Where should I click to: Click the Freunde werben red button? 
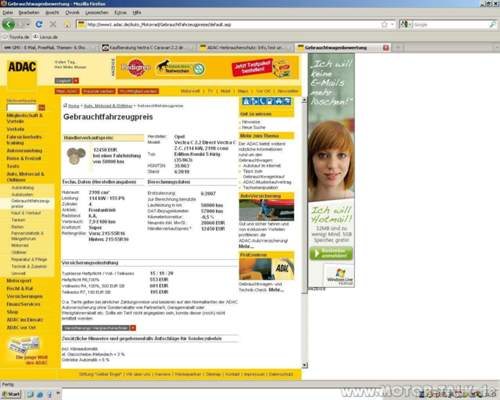99,91
